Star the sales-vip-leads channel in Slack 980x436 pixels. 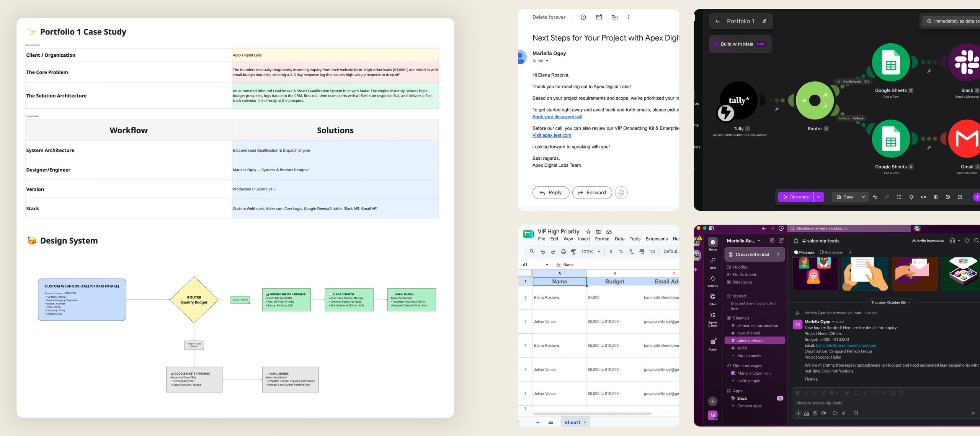pyautogui.click(x=796, y=241)
